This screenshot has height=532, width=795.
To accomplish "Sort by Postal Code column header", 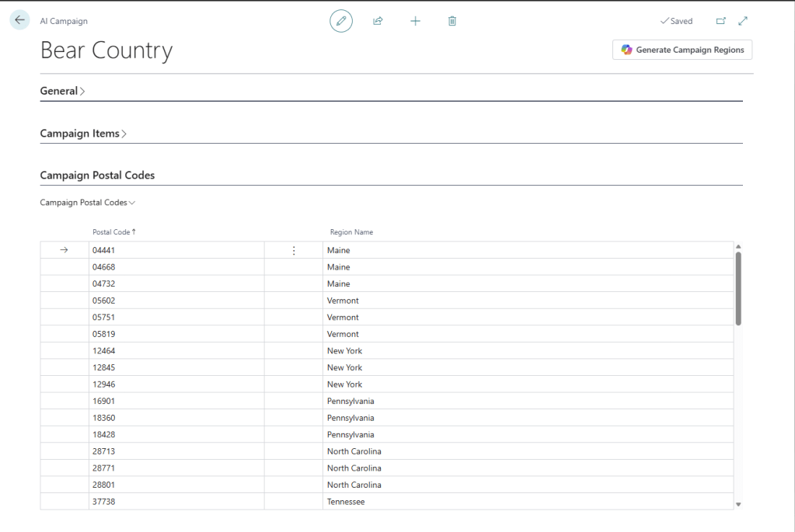I will 113,232.
